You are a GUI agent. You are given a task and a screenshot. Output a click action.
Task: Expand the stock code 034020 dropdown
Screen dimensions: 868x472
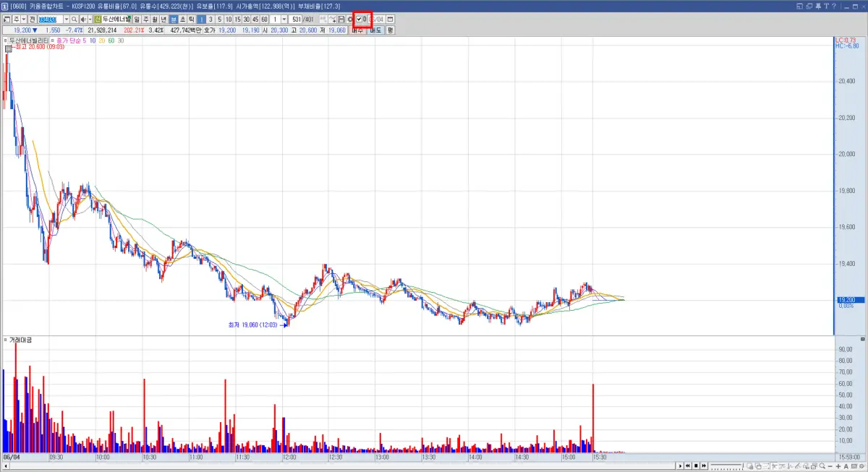pos(66,19)
